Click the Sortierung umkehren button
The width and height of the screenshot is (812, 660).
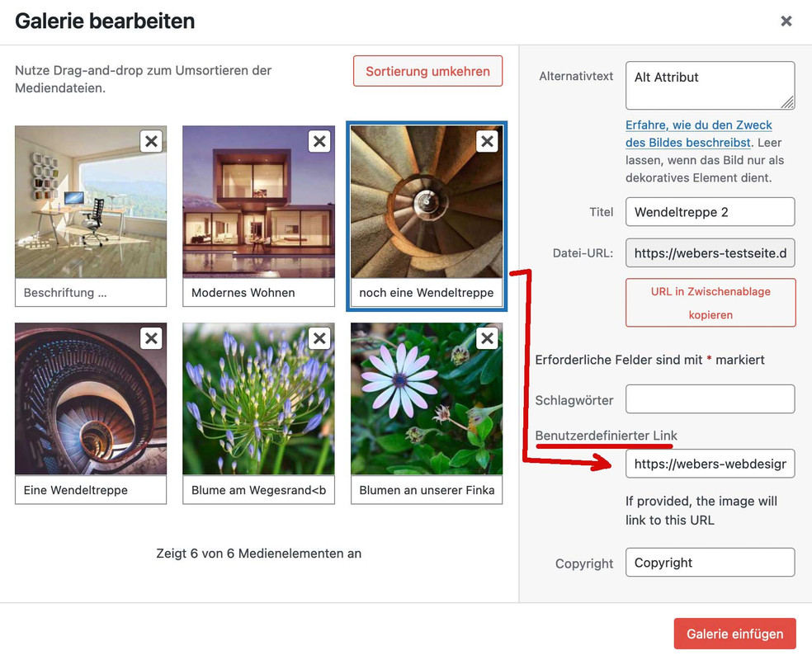(427, 71)
